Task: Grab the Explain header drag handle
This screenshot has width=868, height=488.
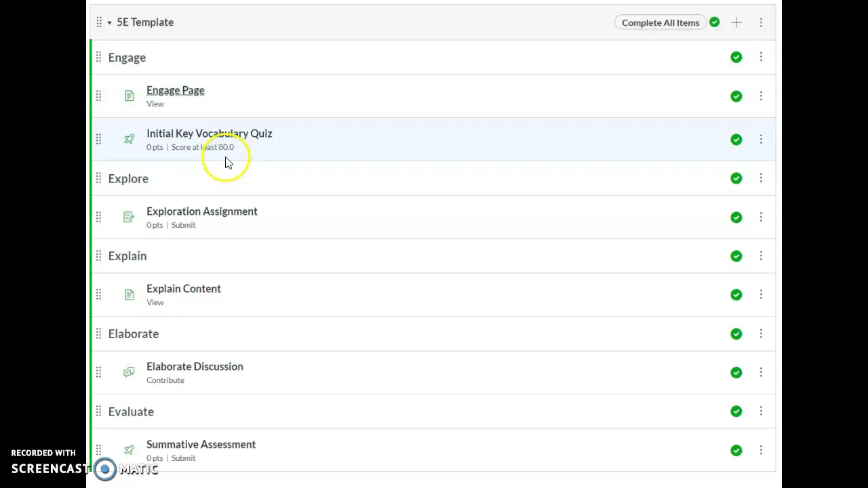Action: [x=98, y=256]
